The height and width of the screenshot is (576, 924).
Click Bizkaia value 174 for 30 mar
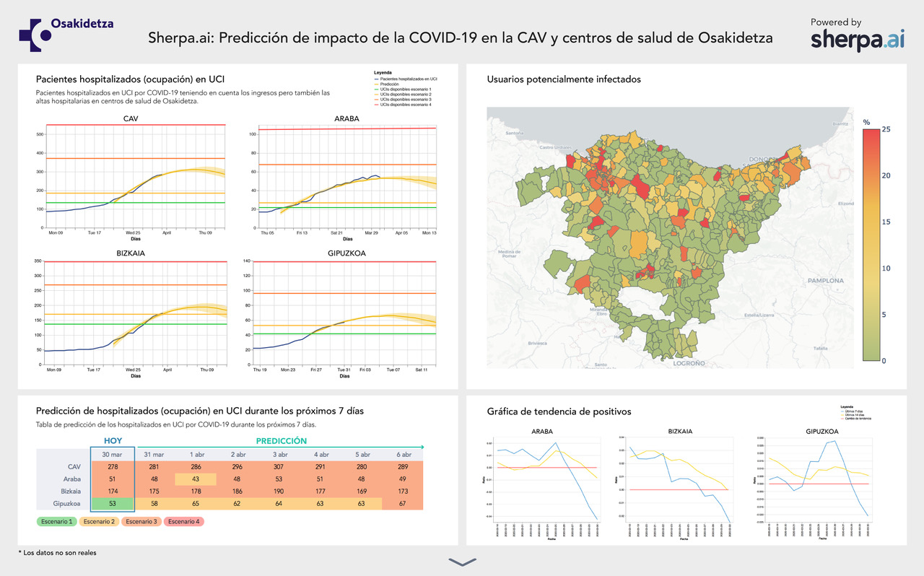point(113,491)
